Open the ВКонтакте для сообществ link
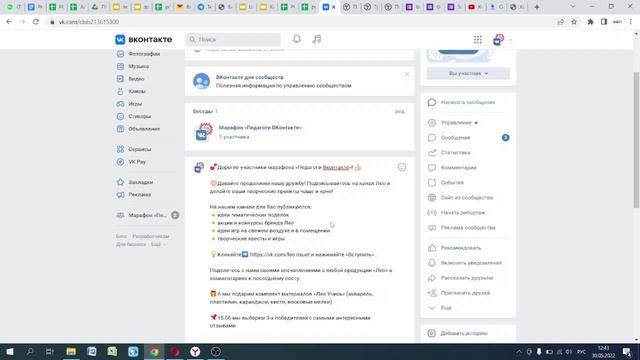The image size is (640, 360). (x=249, y=77)
